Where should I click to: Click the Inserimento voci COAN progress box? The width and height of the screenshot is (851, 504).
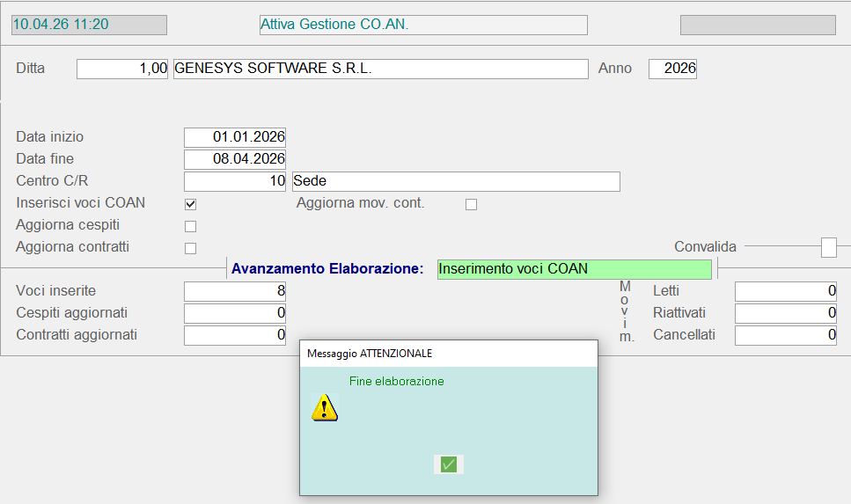coord(574,269)
